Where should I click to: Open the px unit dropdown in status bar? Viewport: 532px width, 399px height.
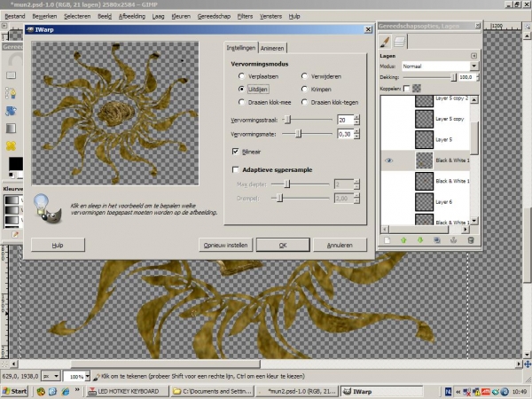pyautogui.click(x=51, y=376)
